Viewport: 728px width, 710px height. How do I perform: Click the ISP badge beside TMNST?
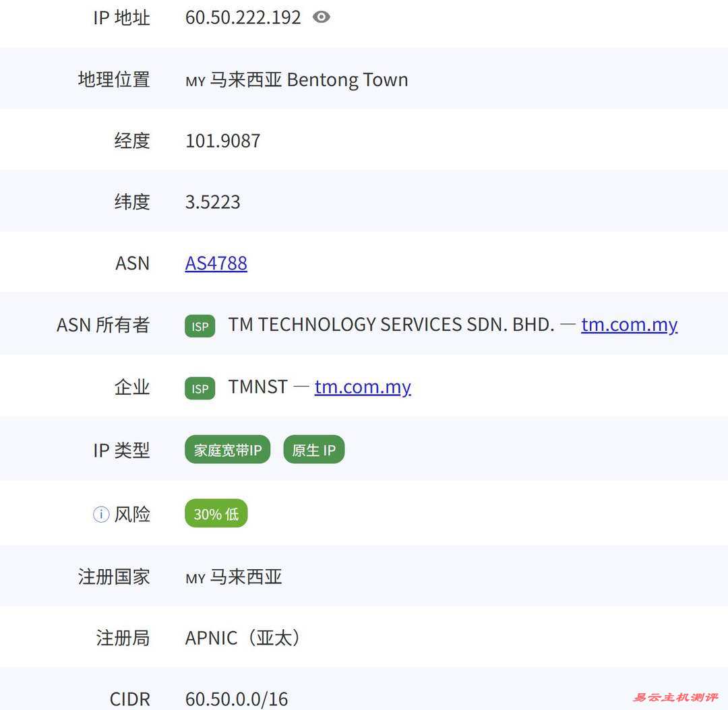coord(200,387)
